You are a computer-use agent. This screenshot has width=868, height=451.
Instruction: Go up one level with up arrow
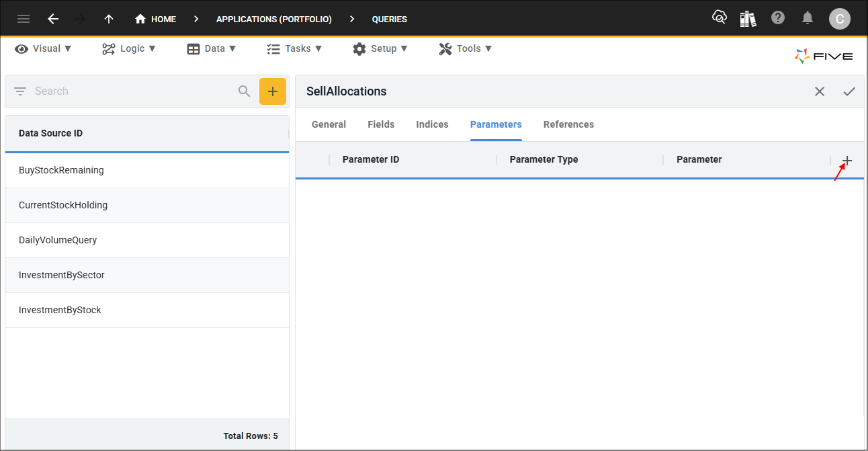108,19
